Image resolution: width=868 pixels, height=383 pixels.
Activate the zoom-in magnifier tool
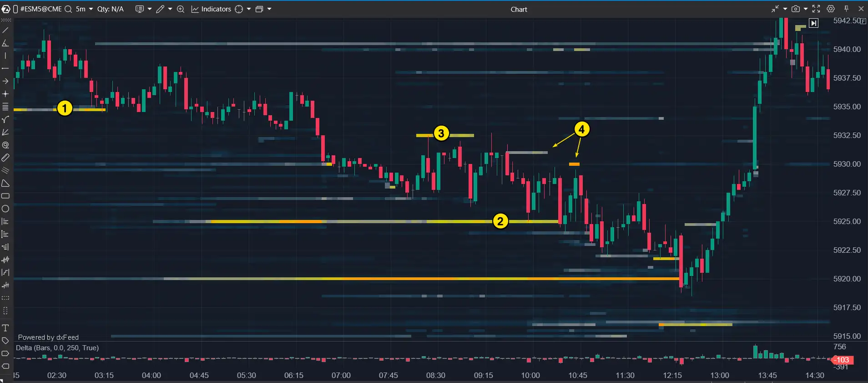point(181,9)
